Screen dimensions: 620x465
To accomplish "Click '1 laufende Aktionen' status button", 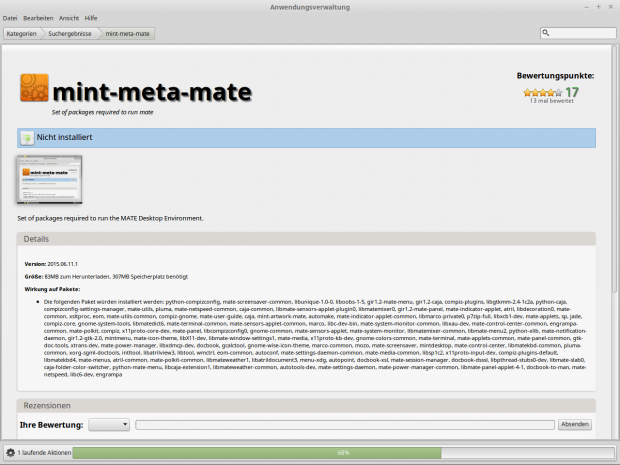I will pyautogui.click(x=38, y=452).
